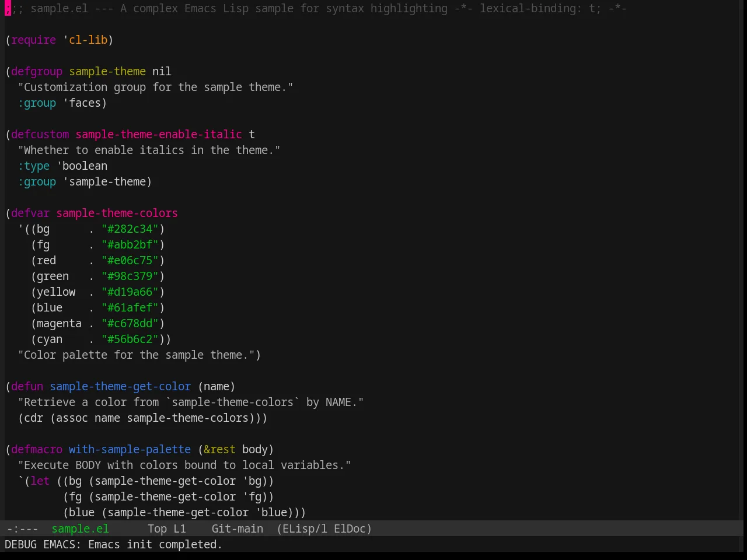Viewport: 747px width, 560px height.
Task: Click the "#c678dd" color string
Action: pos(130,323)
